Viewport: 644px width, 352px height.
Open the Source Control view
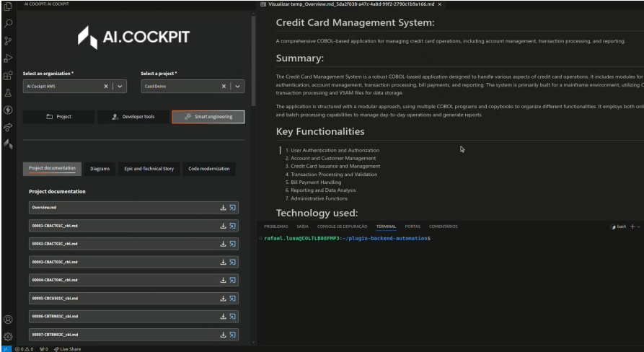pos(6,41)
